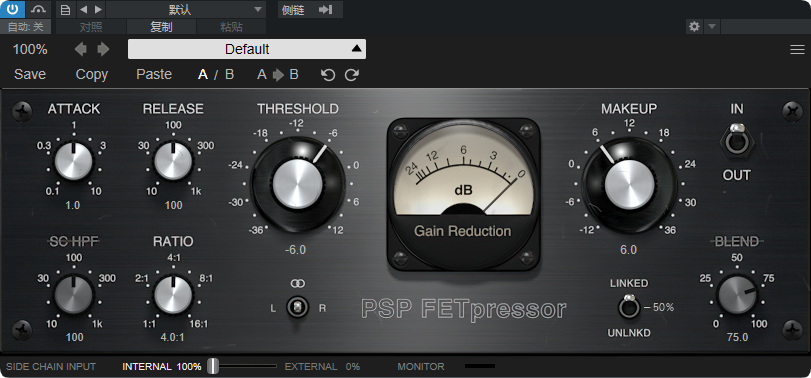Click the 100% zoom scale value
This screenshot has height=378, width=811.
[x=30, y=49]
